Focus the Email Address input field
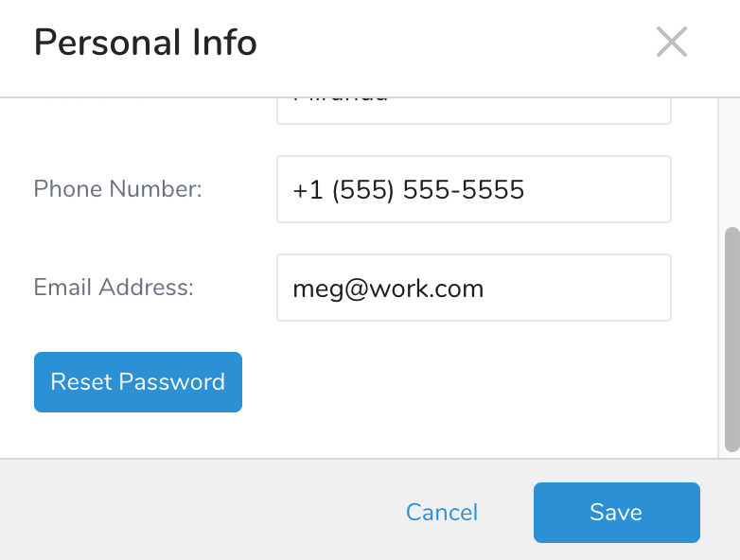Image resolution: width=740 pixels, height=560 pixels. tap(473, 288)
